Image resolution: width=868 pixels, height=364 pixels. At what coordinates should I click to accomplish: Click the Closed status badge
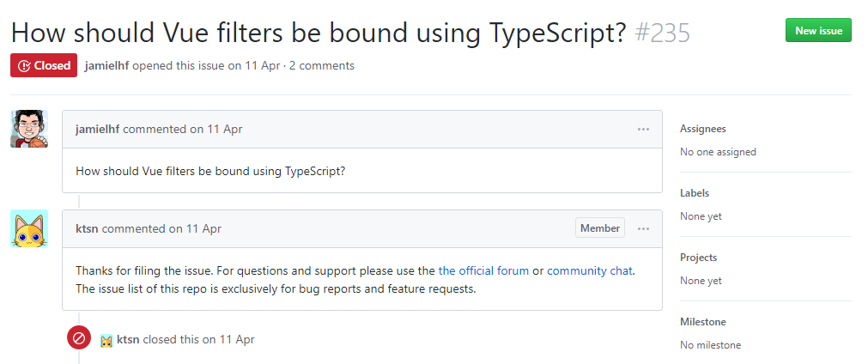click(x=44, y=65)
